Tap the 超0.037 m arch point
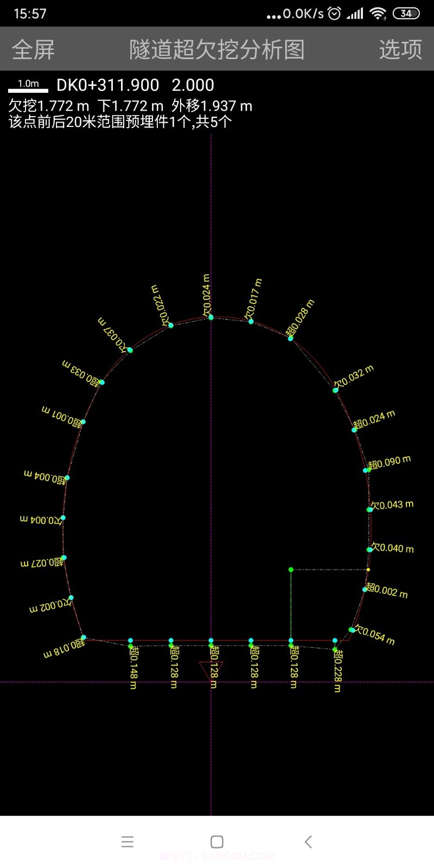 point(130,350)
